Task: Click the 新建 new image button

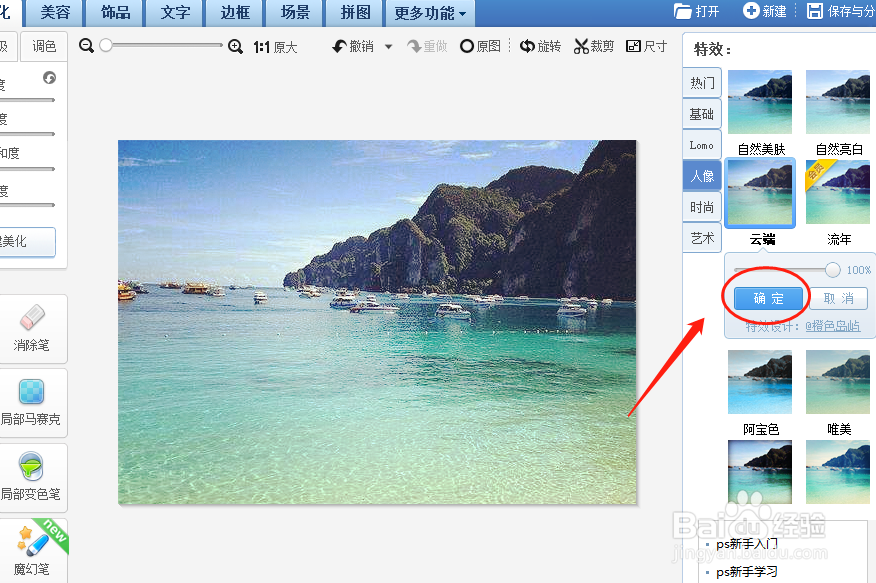Action: point(764,11)
